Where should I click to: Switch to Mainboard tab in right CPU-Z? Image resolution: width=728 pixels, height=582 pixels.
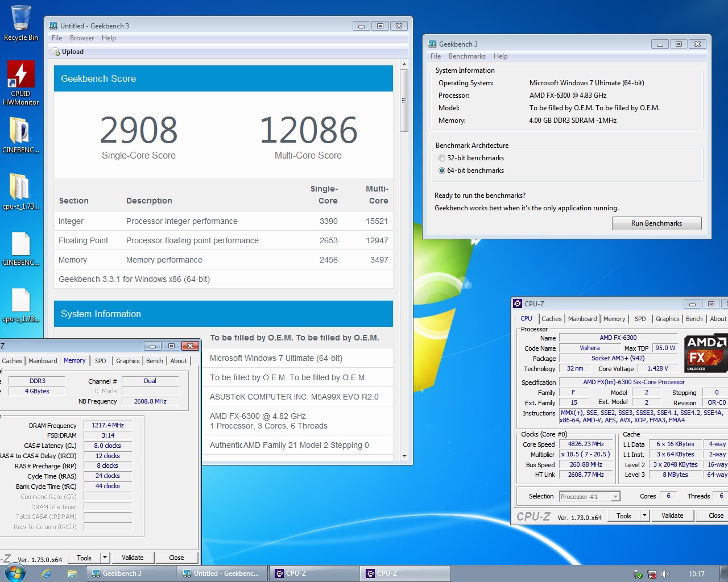582,319
